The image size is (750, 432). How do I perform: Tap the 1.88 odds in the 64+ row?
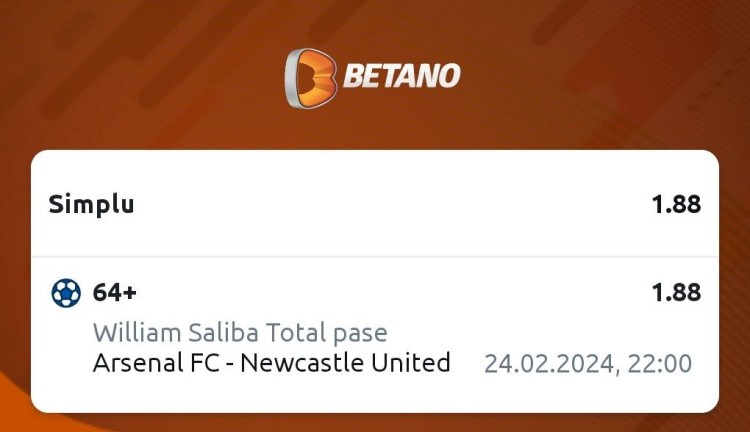[x=676, y=293]
